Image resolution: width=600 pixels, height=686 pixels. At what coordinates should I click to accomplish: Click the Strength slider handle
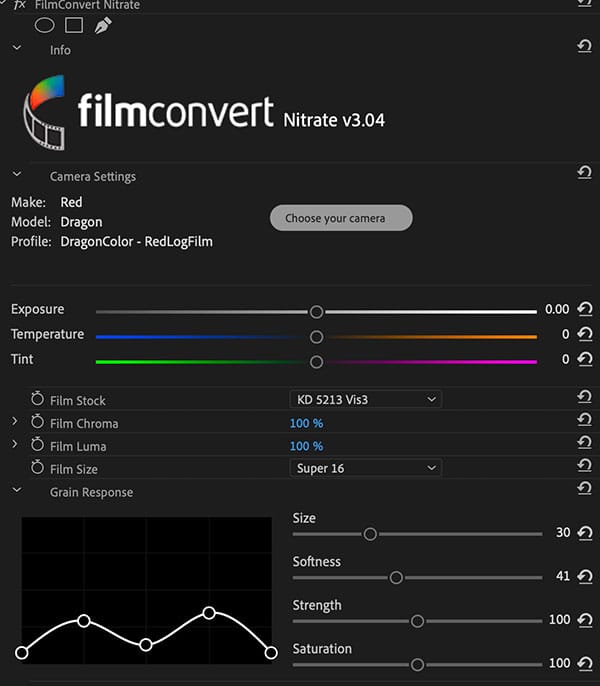[x=418, y=621]
